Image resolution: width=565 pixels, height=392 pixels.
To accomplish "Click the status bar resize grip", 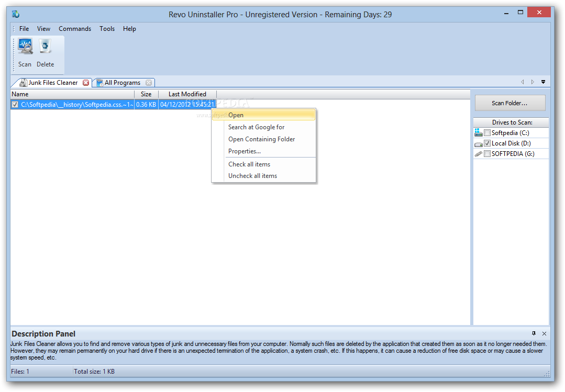I will coord(547,374).
